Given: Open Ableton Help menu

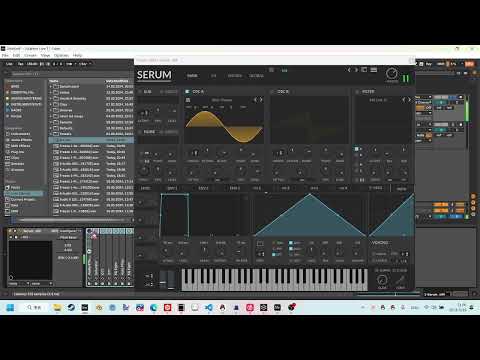Looking at the screenshot, I should pyautogui.click(x=77, y=55).
